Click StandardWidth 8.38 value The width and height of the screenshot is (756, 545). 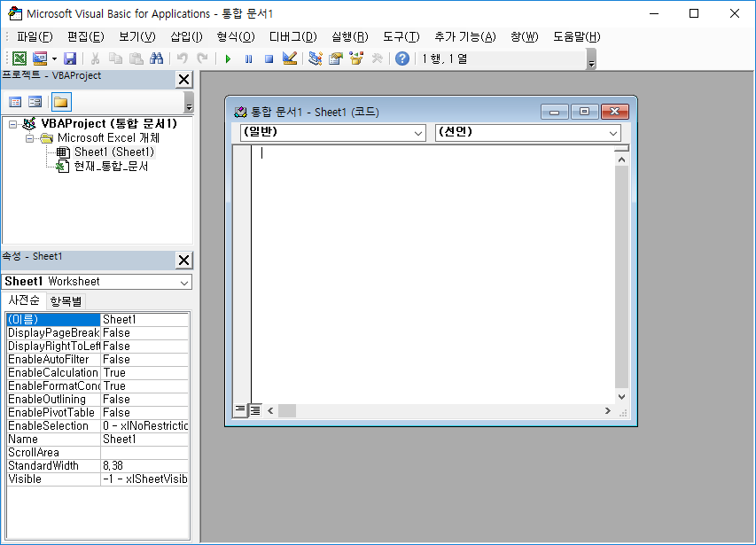(144, 466)
